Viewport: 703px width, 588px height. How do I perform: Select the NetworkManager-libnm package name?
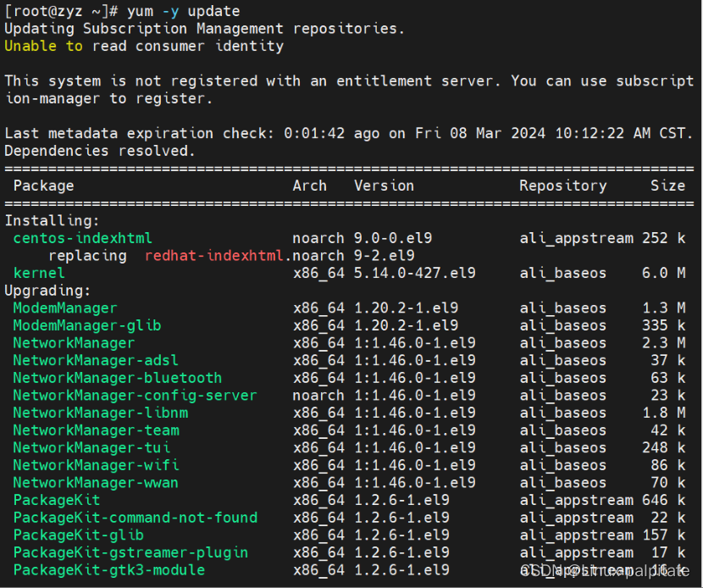coord(101,413)
